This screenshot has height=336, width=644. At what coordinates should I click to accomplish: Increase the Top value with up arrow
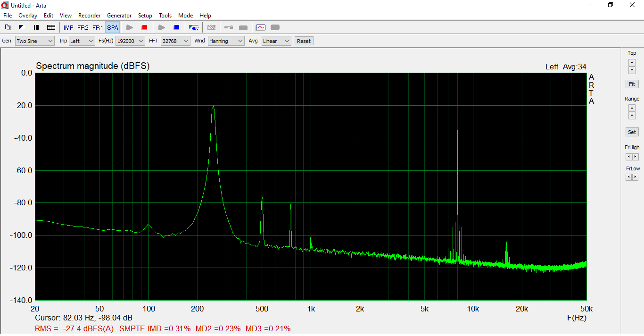click(632, 62)
